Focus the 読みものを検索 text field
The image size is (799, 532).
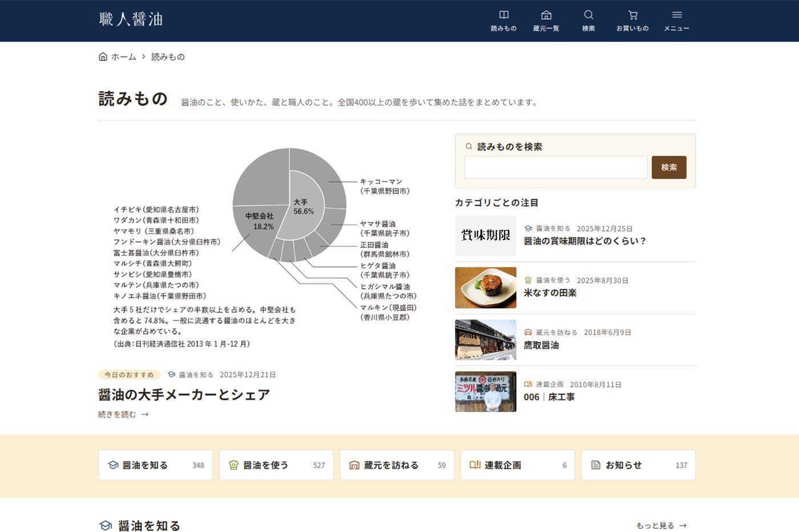click(x=556, y=168)
